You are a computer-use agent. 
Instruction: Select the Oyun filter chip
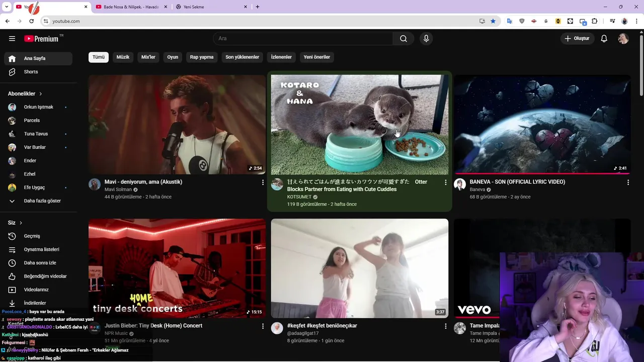tap(173, 57)
